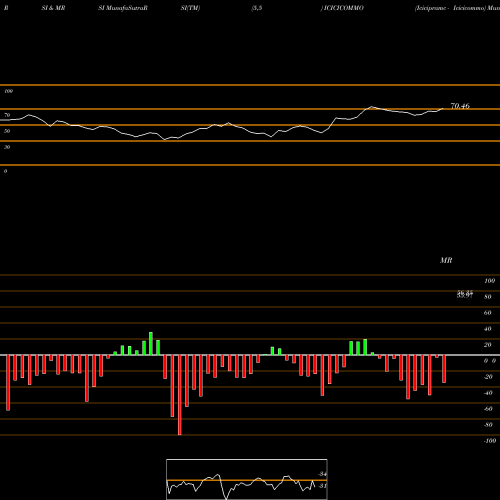
Task: Click the 31 label in mini chart
Action: (x=322, y=486)
